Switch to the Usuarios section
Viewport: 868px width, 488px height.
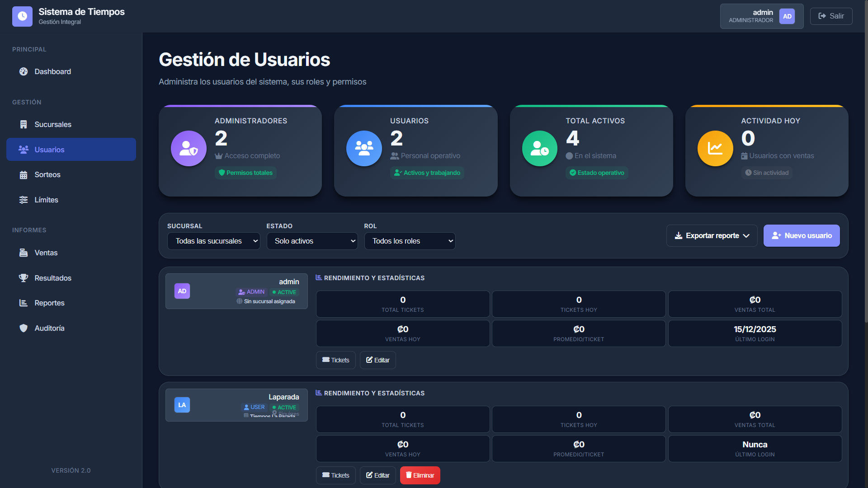(x=50, y=150)
